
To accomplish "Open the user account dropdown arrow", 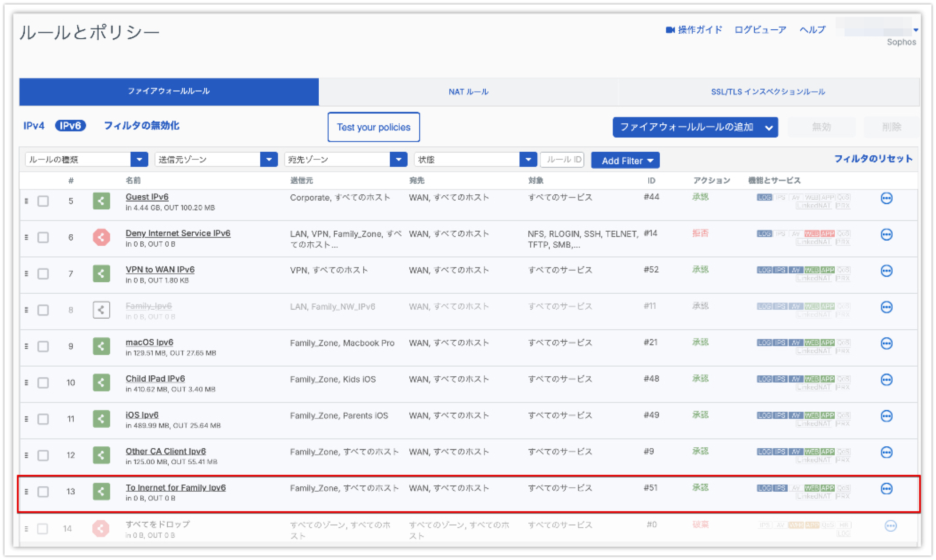I will (x=916, y=30).
